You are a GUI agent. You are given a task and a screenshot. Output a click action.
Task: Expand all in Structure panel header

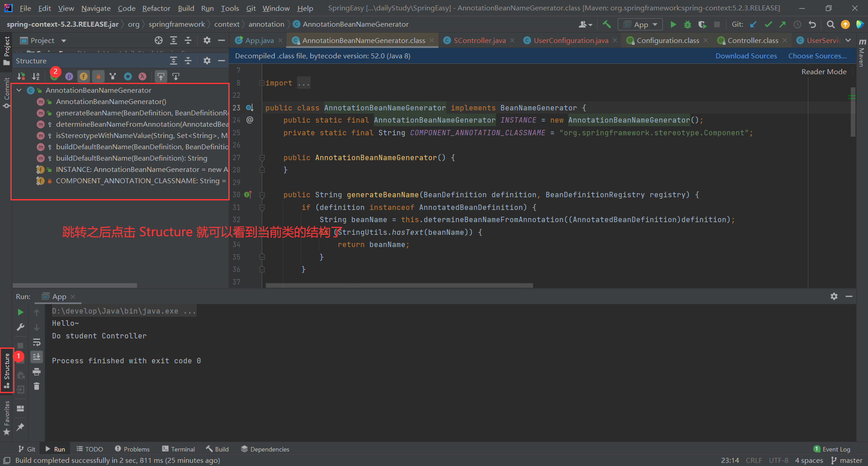(x=173, y=61)
